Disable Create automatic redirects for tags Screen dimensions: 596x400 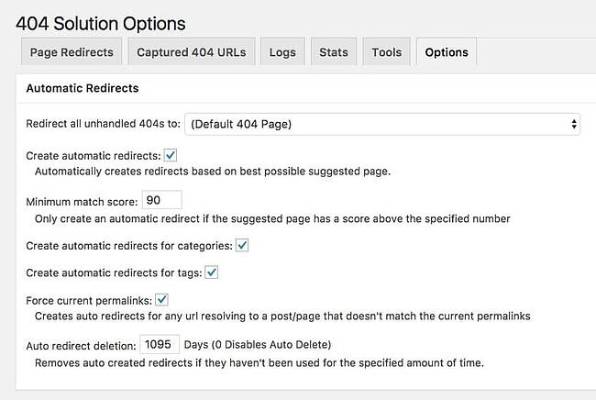[x=211, y=272]
